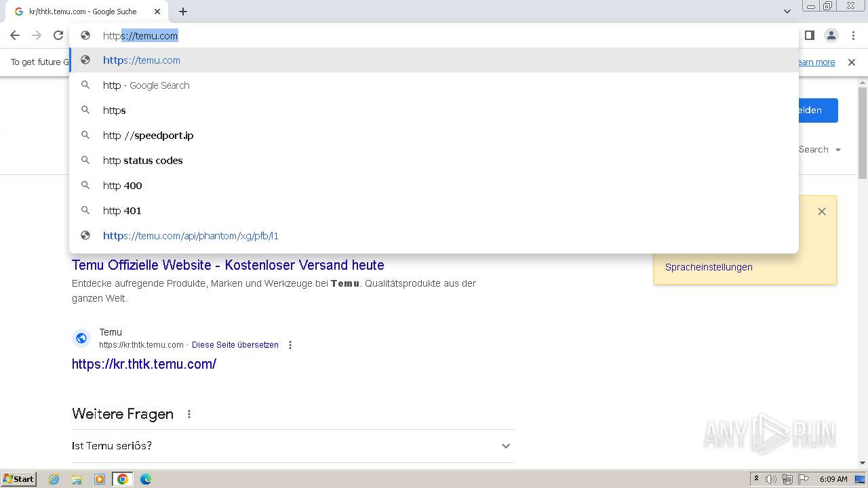
Task: Click the forward navigation arrow
Action: [37, 36]
